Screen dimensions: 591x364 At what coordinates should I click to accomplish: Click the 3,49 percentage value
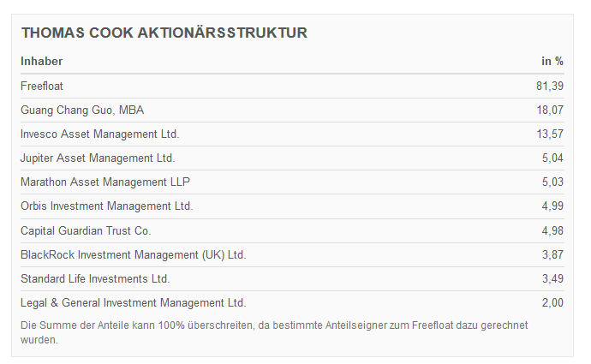(x=552, y=278)
